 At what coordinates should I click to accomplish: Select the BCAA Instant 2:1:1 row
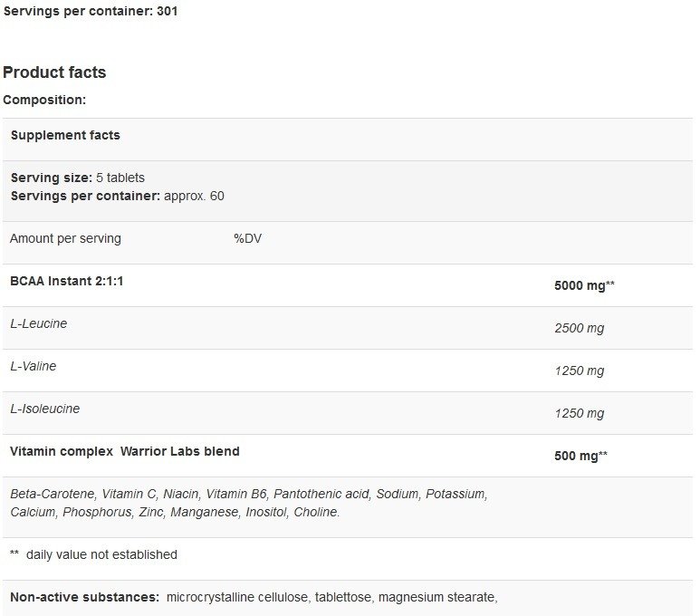348,285
